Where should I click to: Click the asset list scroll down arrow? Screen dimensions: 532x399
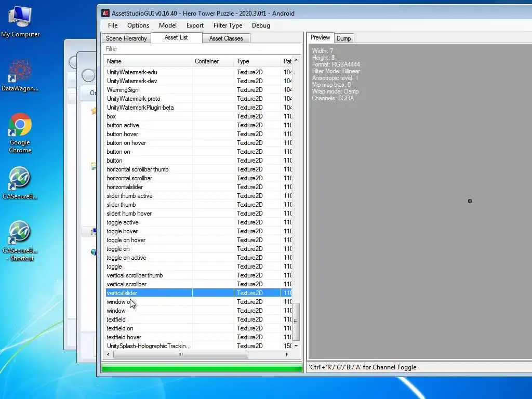click(x=296, y=345)
